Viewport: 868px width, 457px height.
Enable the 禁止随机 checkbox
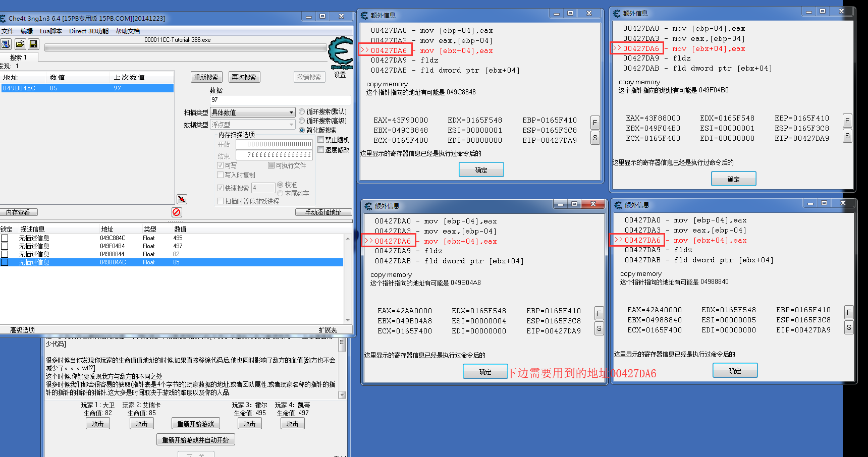coord(320,140)
